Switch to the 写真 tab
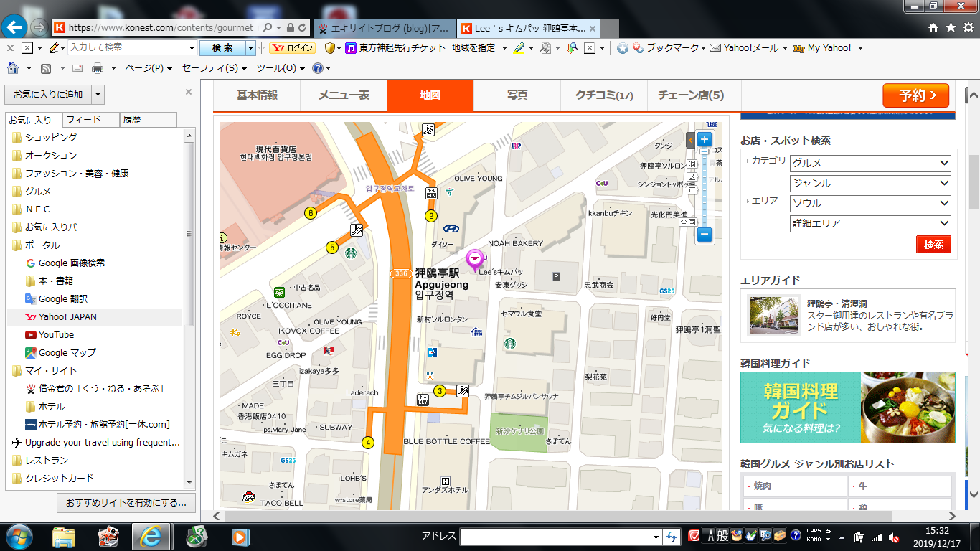The width and height of the screenshot is (980, 551). click(x=517, y=95)
